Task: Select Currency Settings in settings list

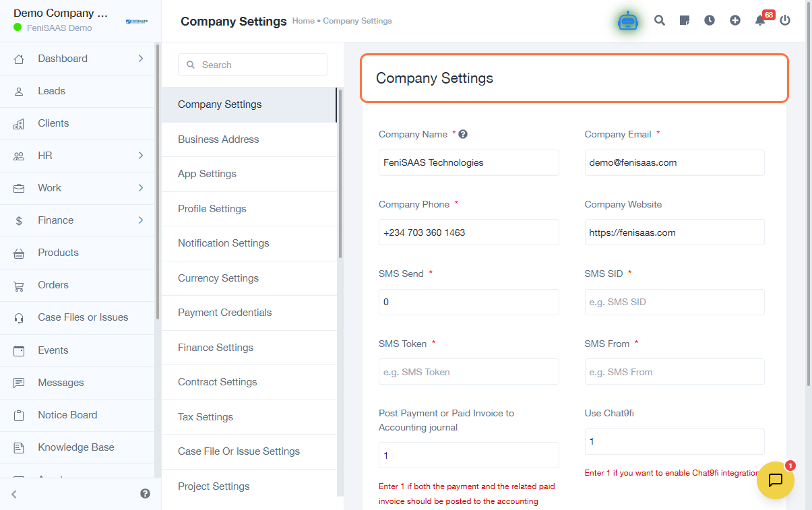Action: click(218, 278)
